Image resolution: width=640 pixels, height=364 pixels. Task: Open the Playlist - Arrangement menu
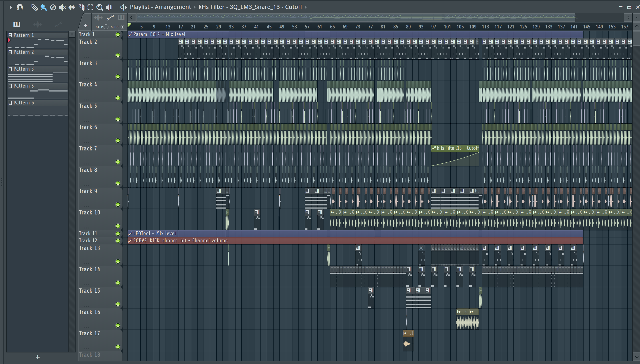(x=160, y=7)
